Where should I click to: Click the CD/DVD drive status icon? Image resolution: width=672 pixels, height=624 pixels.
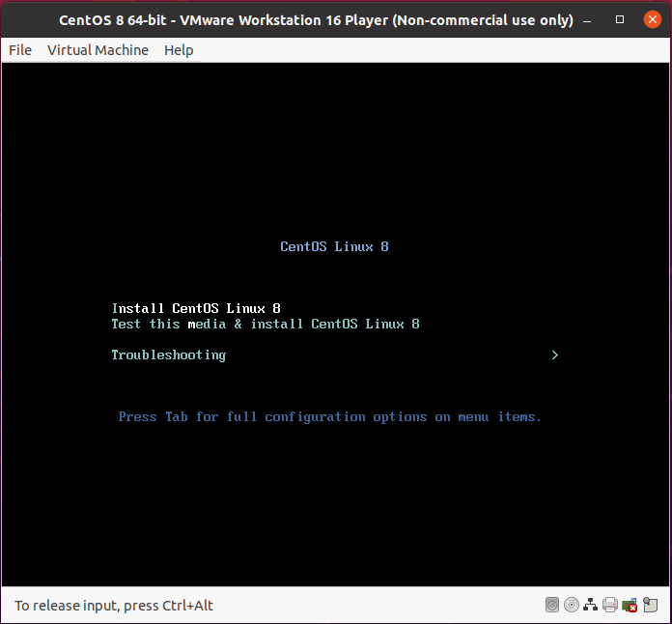tap(572, 606)
